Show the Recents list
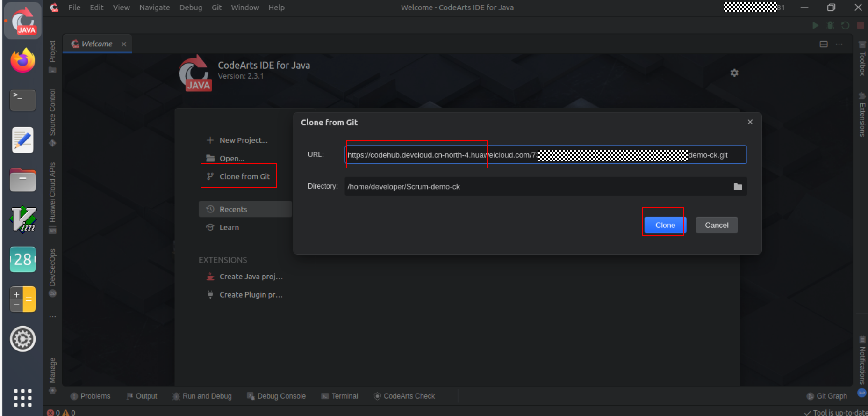868x416 pixels. 245,209
